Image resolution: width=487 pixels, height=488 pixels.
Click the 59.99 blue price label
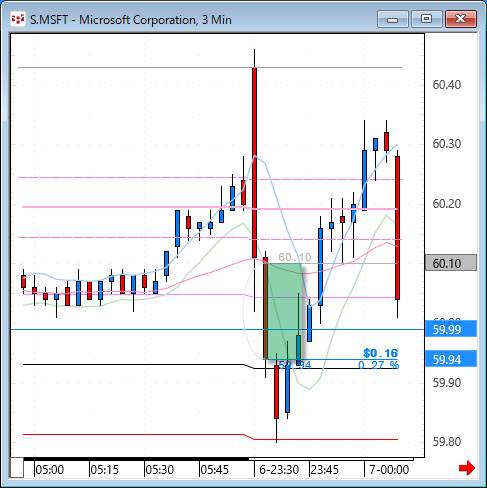click(451, 329)
